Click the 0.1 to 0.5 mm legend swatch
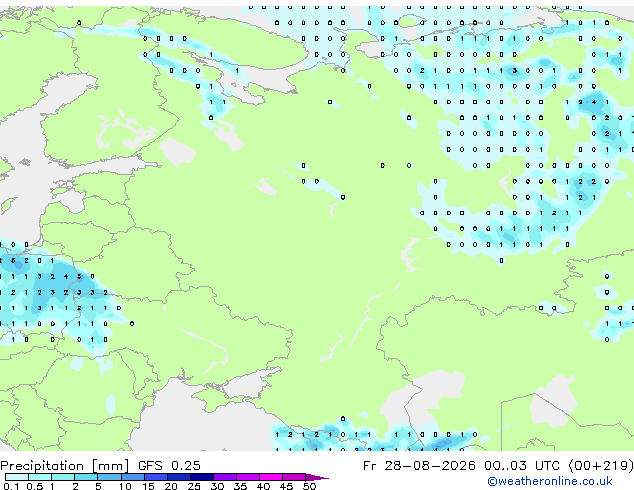Image resolution: width=634 pixels, height=490 pixels. pos(17,477)
